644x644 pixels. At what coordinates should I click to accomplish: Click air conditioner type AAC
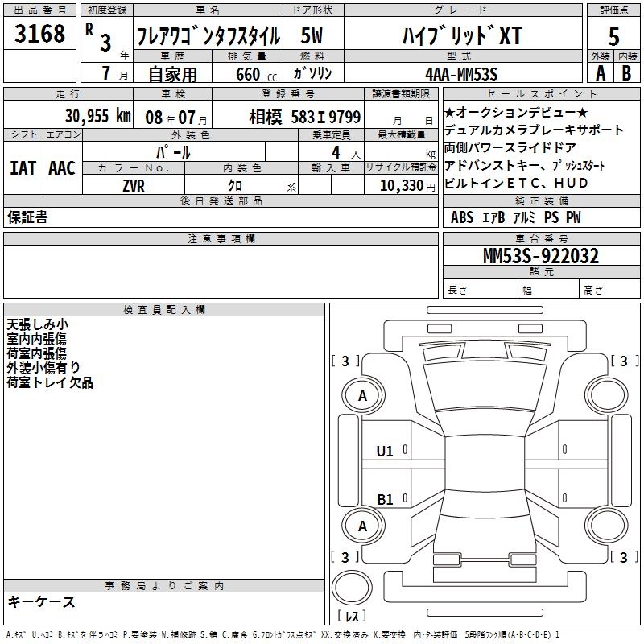point(62,168)
